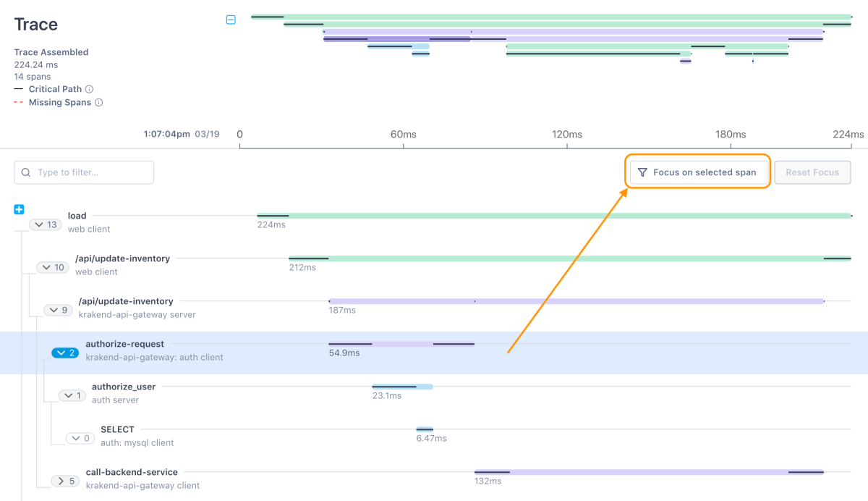The image size is (868, 501).
Task: Click the Trace page heading
Action: pos(36,24)
